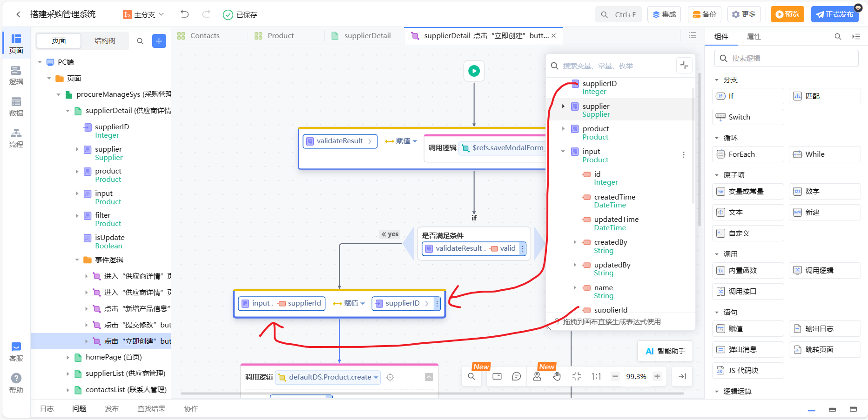Click the supplierID options dots in assignment node
This screenshot has height=420, width=868.
point(437,303)
